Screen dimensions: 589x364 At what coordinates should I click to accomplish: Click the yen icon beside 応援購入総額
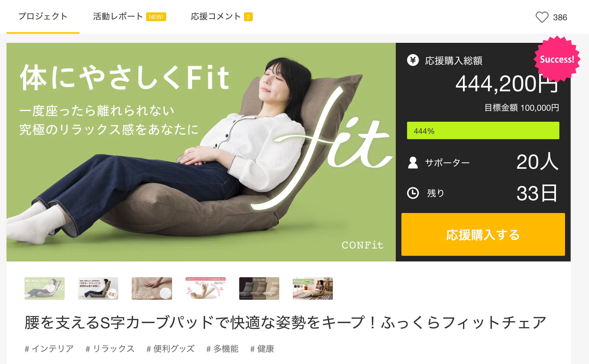pos(413,60)
